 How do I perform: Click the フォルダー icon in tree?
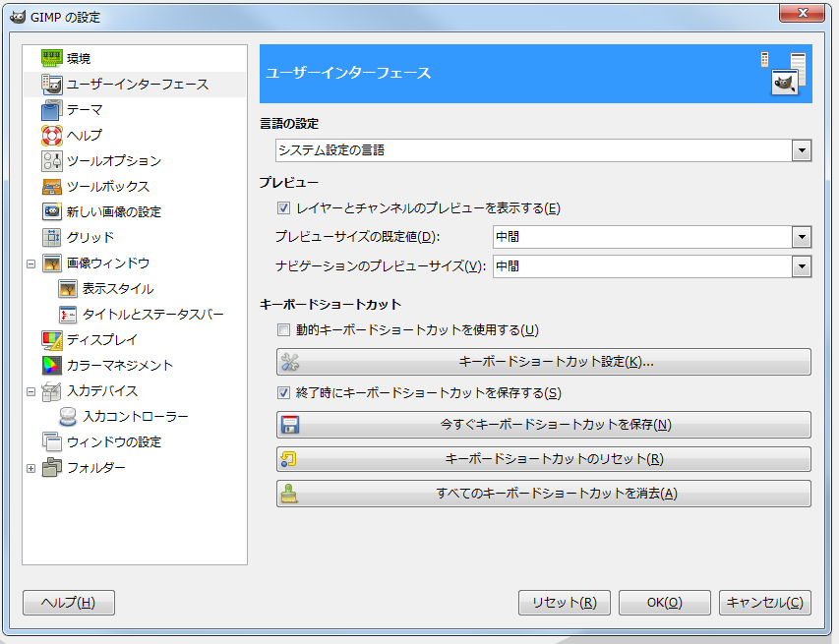pyautogui.click(x=52, y=467)
